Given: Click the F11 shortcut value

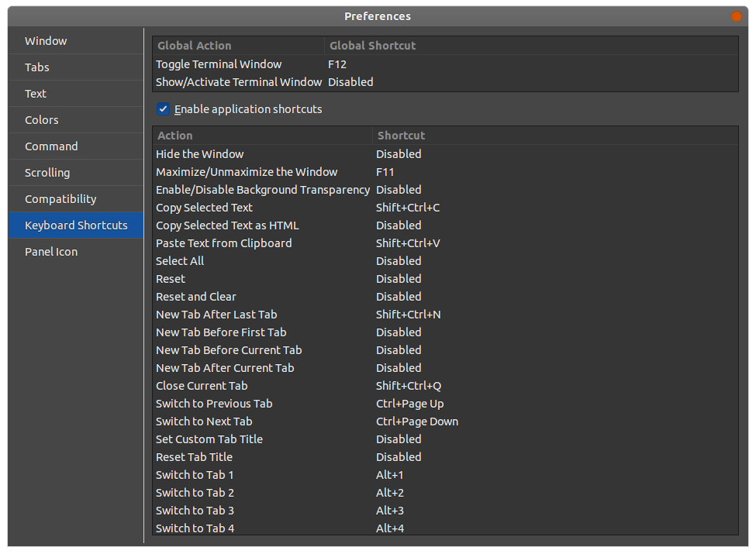Looking at the screenshot, I should (385, 172).
